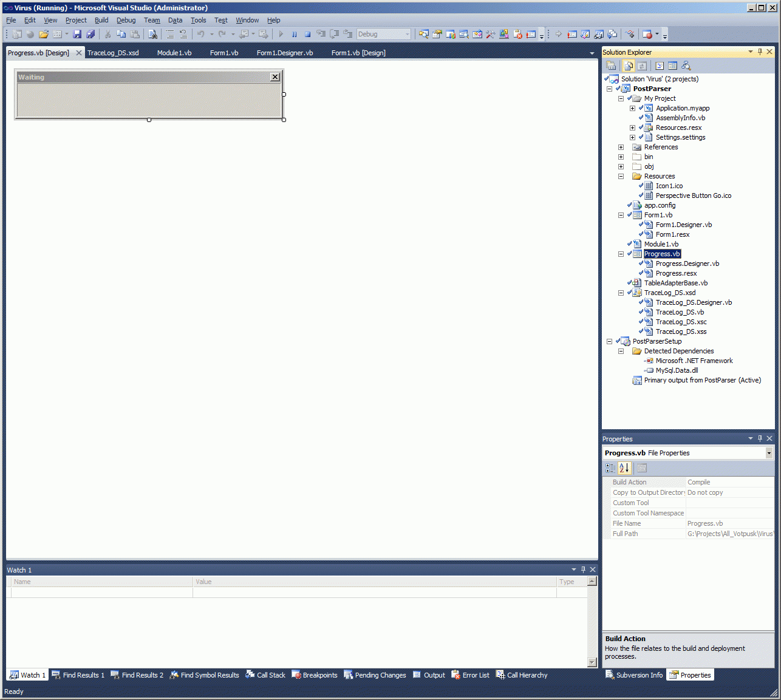
Task: Open the File menu
Action: (x=11, y=20)
